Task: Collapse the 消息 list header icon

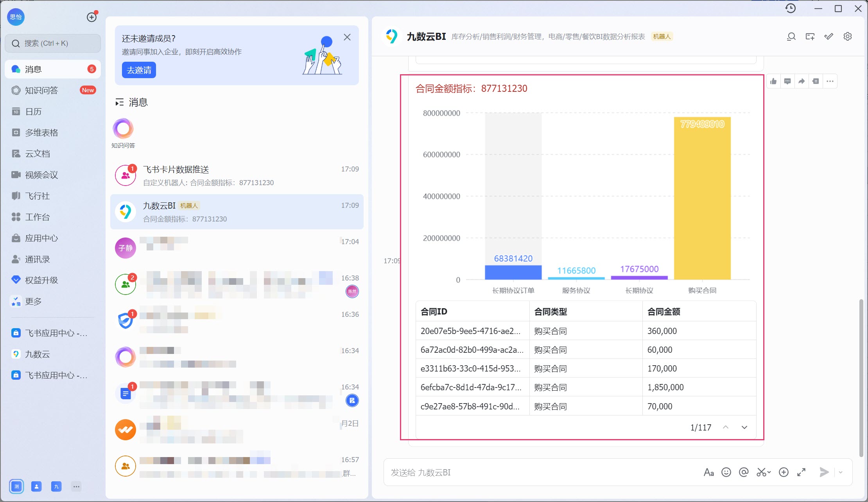Action: (119, 102)
